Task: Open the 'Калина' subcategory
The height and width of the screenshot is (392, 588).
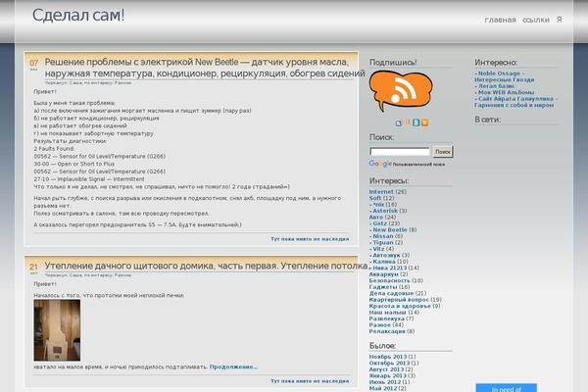Action: click(382, 262)
